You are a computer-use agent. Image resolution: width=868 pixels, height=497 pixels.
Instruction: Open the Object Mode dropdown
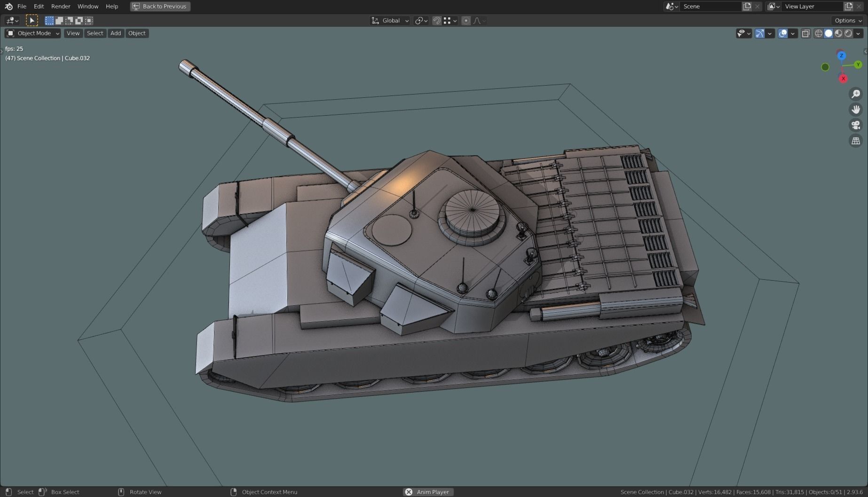pyautogui.click(x=33, y=33)
